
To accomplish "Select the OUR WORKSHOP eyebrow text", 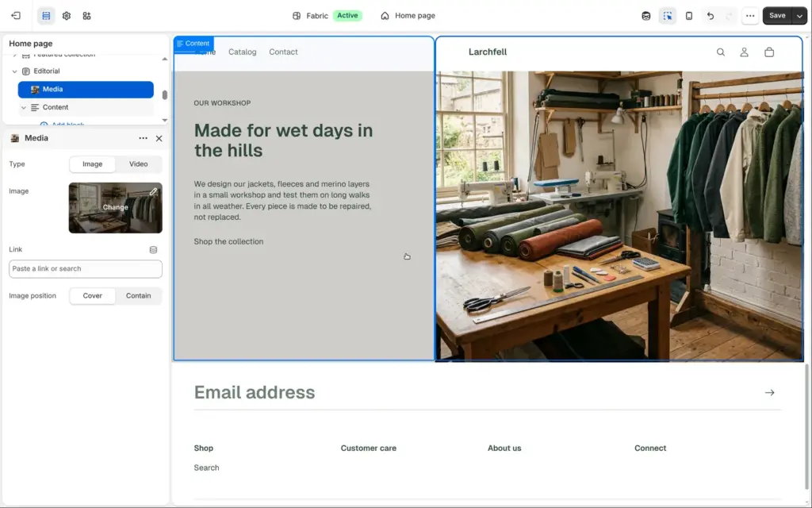I will 222,103.
